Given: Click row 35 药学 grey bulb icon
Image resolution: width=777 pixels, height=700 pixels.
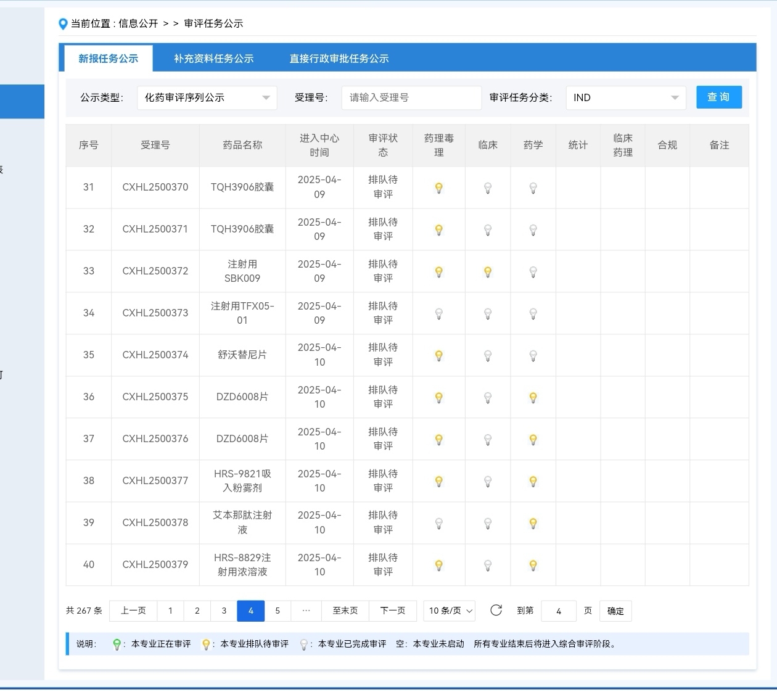Looking at the screenshot, I should pyautogui.click(x=533, y=356).
